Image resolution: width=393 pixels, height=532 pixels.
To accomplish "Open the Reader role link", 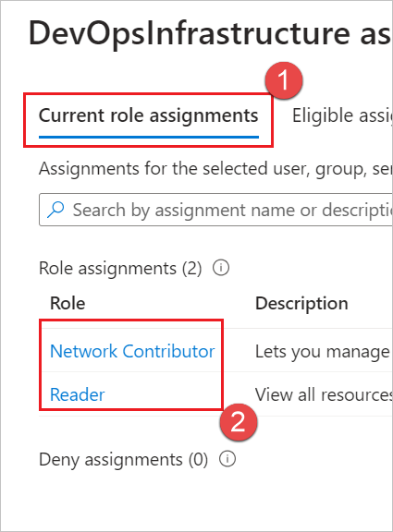I will click(77, 394).
